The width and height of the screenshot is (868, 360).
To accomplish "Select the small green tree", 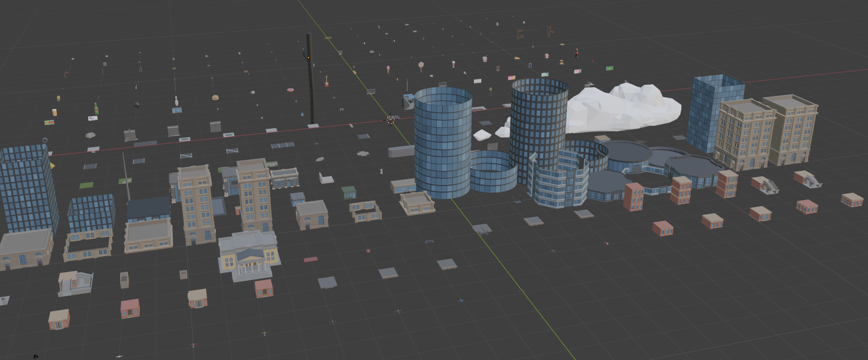I will coord(490,90).
